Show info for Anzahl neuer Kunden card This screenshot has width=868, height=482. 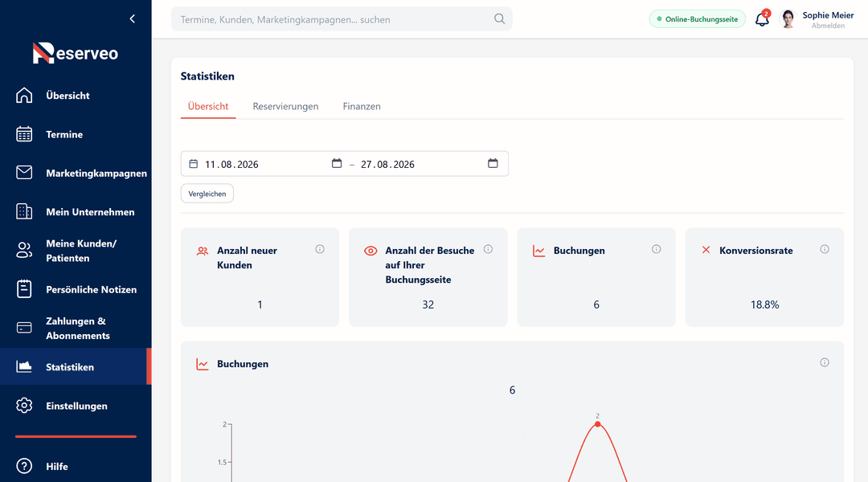point(320,249)
